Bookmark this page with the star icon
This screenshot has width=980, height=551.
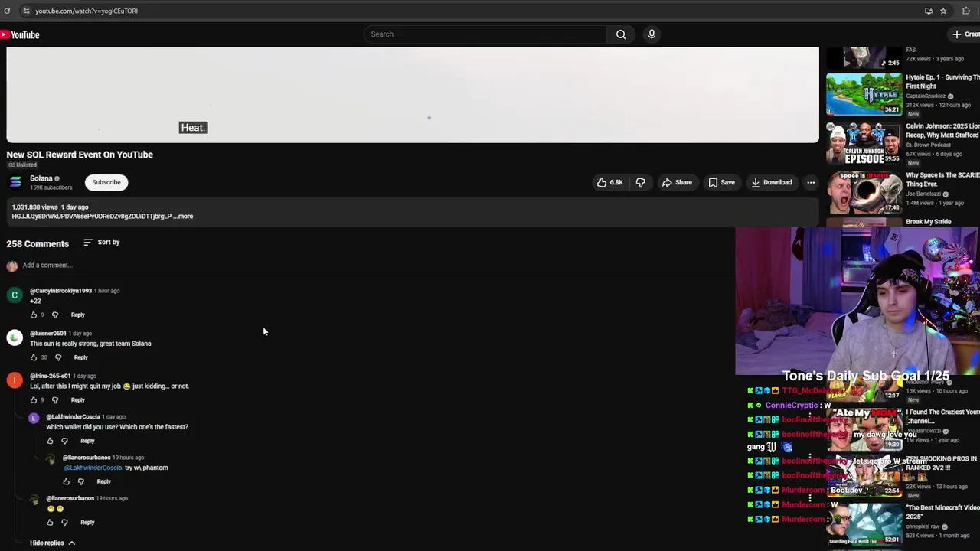(943, 11)
